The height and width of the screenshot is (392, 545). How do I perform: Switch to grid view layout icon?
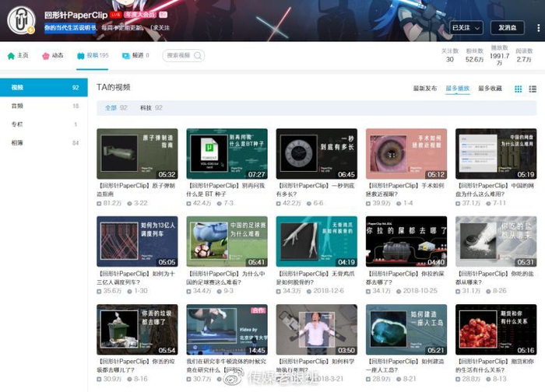pyautogui.click(x=519, y=89)
